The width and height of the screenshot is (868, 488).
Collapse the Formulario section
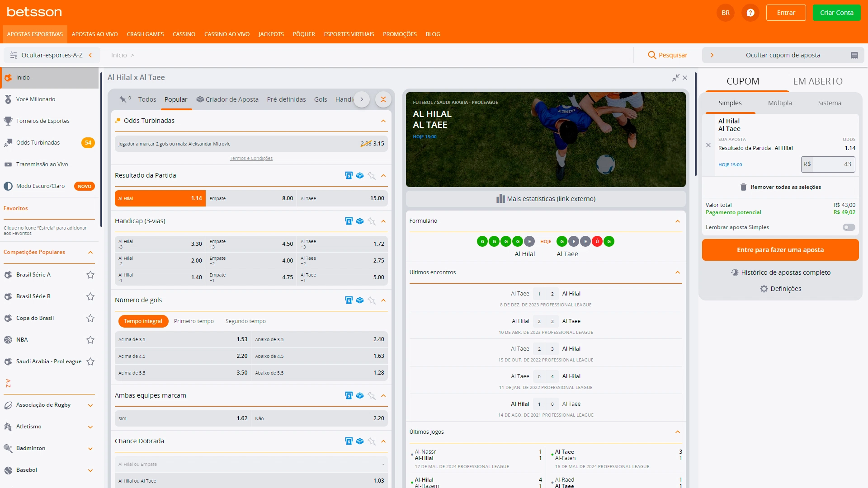[677, 221]
